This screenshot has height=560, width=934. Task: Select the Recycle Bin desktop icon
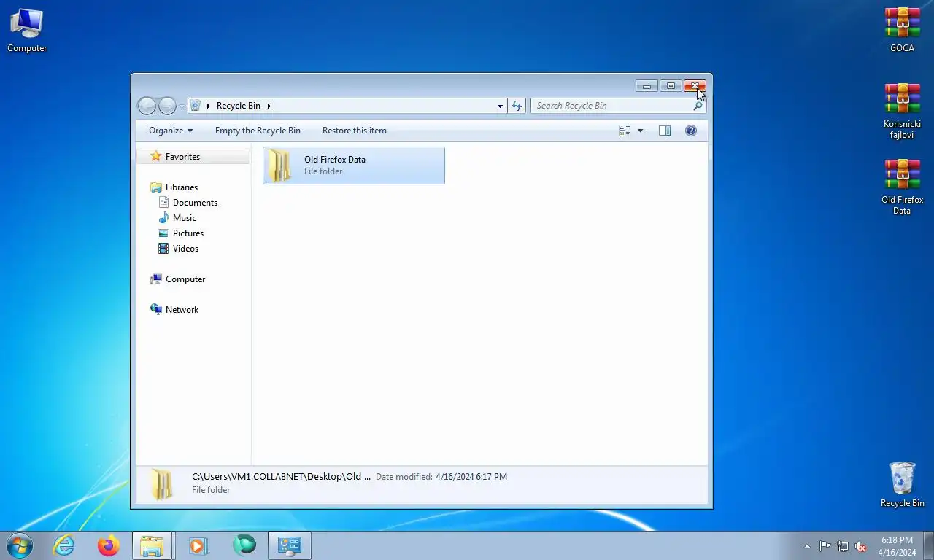point(902,484)
